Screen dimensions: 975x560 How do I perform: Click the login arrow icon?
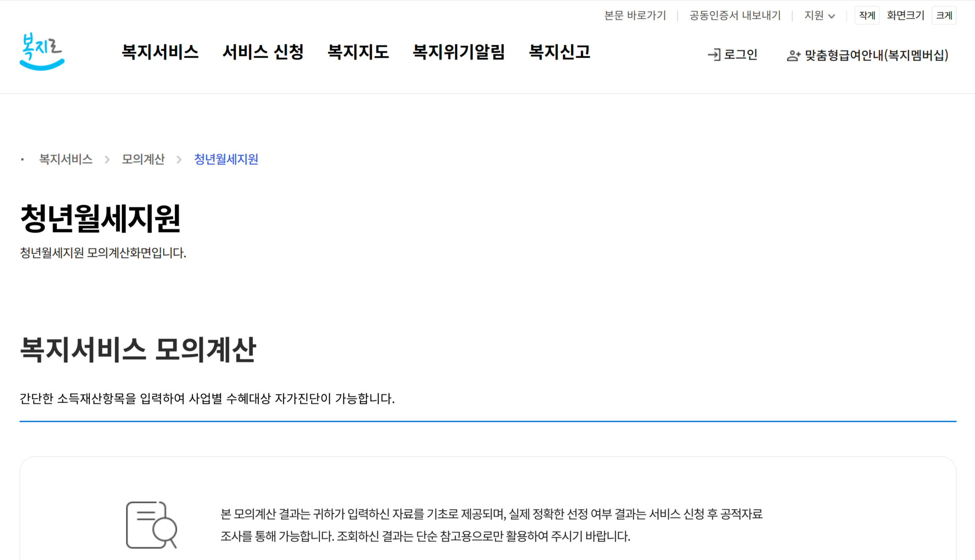pos(714,55)
